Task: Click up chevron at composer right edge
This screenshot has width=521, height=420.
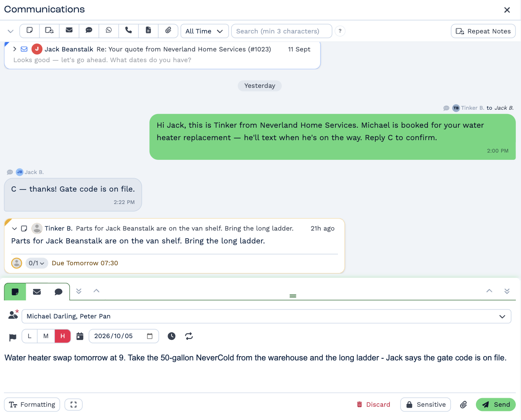Action: [x=489, y=291]
